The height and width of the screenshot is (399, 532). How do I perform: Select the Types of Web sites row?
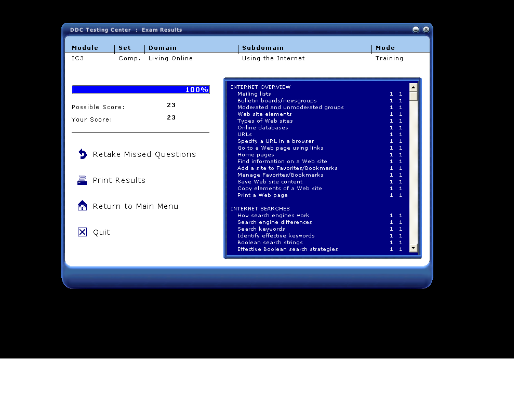tap(320, 121)
